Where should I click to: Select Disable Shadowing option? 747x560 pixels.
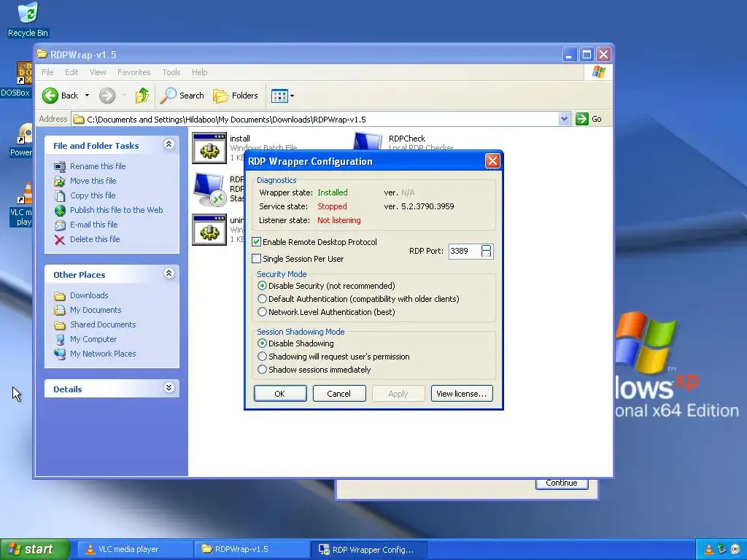pos(262,343)
